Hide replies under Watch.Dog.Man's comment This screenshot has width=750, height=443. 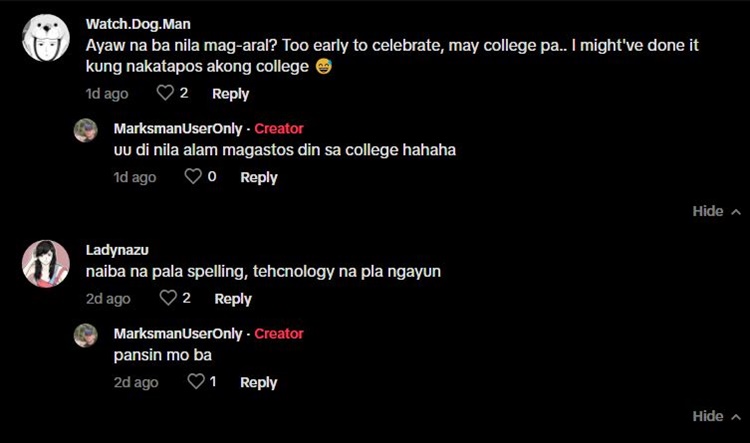pyautogui.click(x=716, y=211)
